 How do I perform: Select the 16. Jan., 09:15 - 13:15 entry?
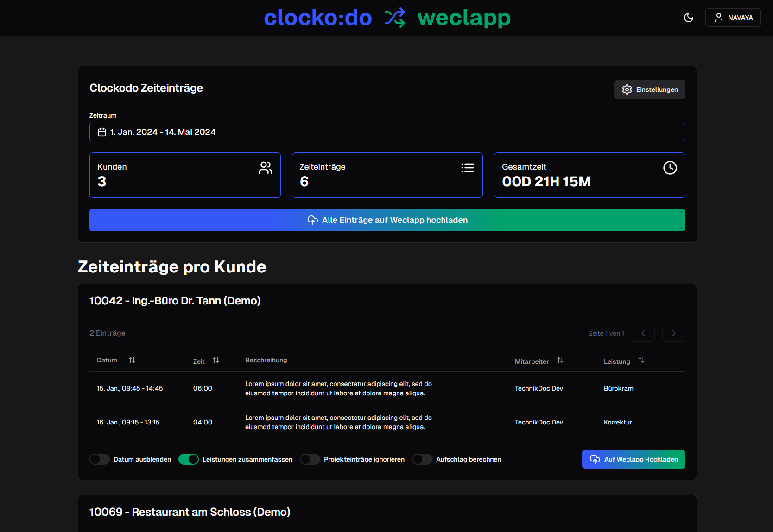128,422
